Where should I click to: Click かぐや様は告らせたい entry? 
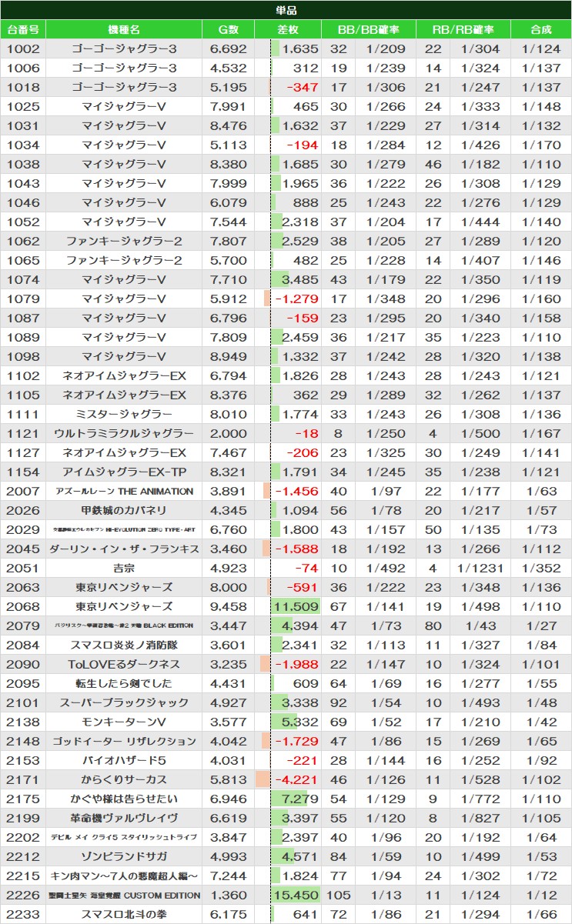pos(124,799)
